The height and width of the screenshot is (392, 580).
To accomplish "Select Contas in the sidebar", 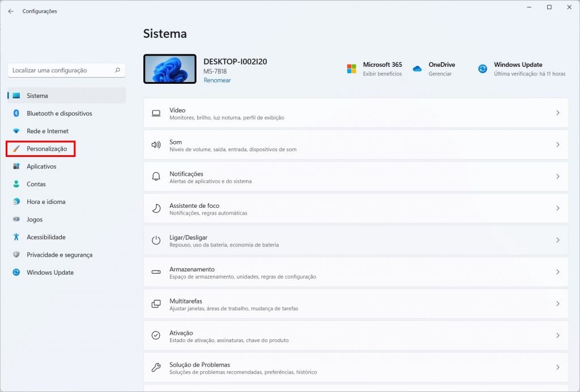I will 36,184.
